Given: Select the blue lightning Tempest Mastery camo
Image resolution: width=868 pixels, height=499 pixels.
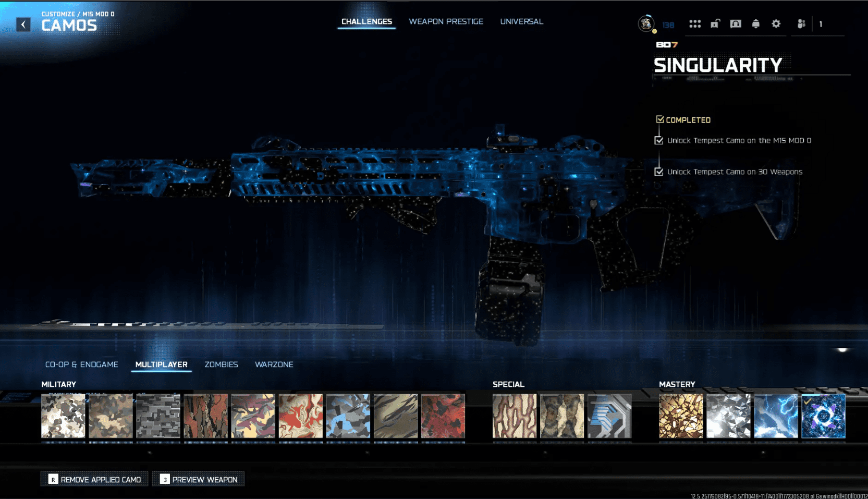Looking at the screenshot, I should 776,416.
